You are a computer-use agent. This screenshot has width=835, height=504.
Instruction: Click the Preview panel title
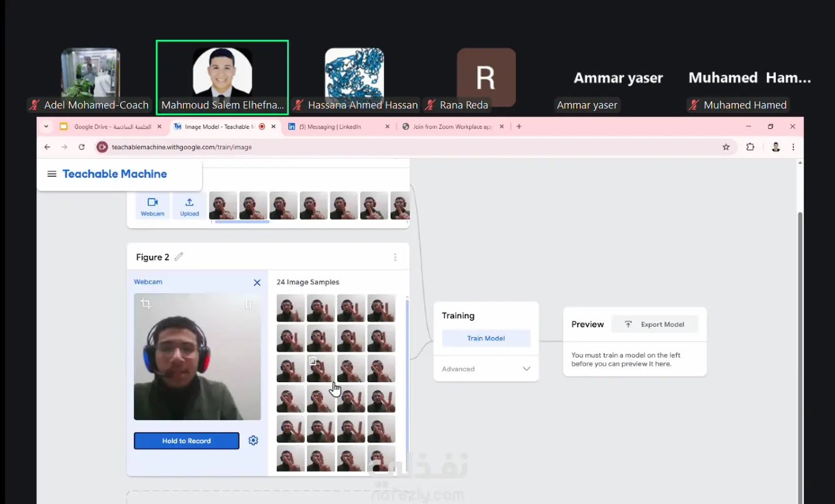[587, 324]
